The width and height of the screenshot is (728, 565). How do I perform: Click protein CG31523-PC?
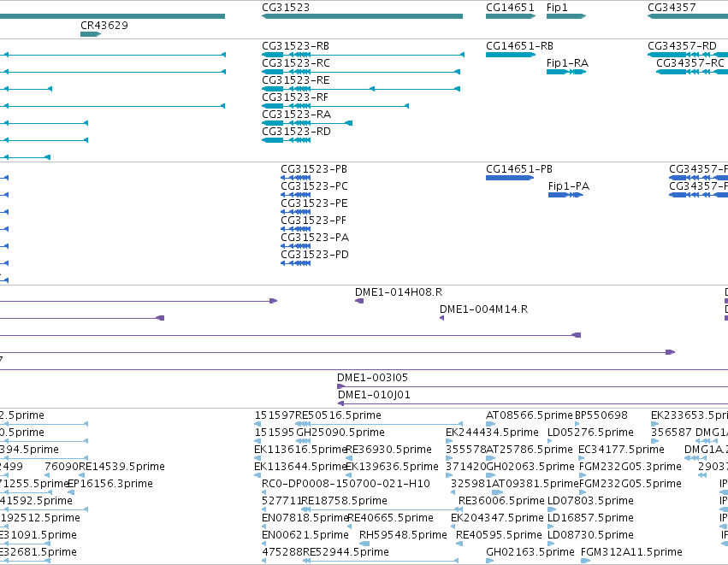pos(295,195)
